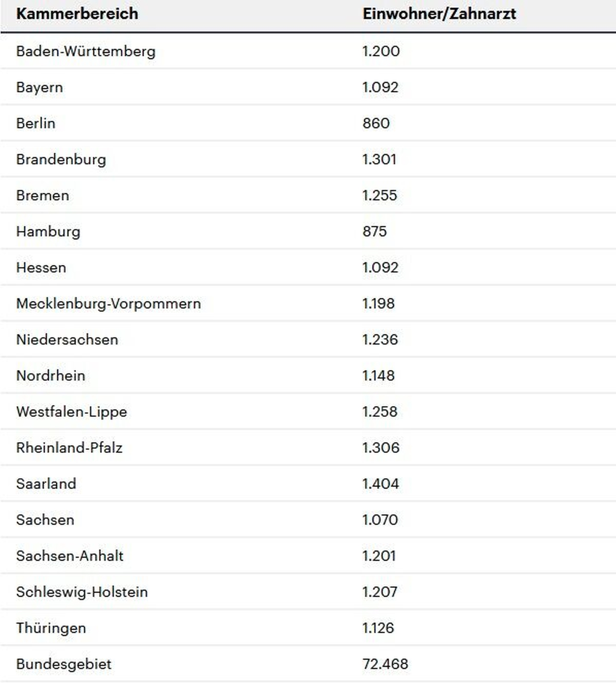This screenshot has width=616, height=687.
Task: Select the Mecklenburg-Vorpommern row label
Action: 108,304
